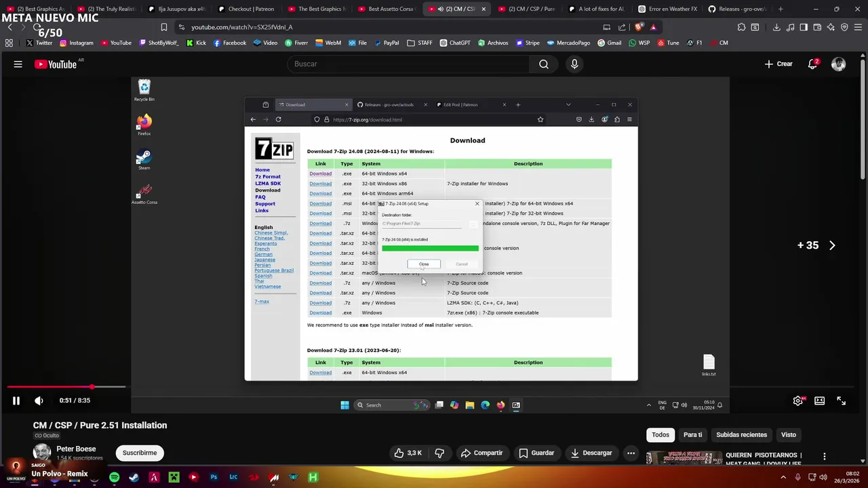Screen dimensions: 868x488
Task: Click the magnifier search button
Action: 543,64
